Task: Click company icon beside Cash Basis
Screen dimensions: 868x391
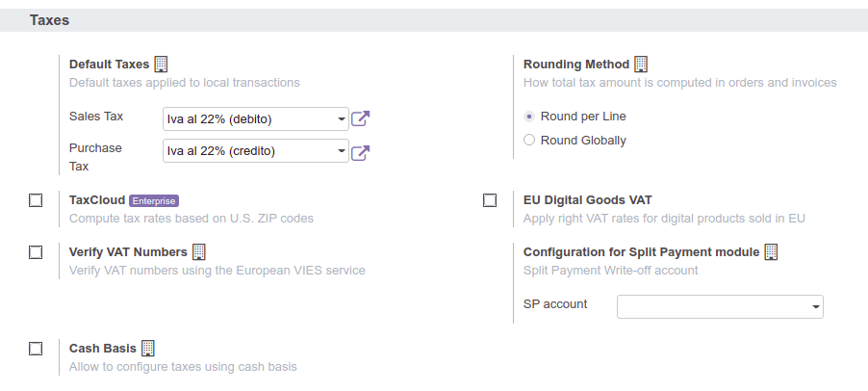Action: pyautogui.click(x=148, y=348)
